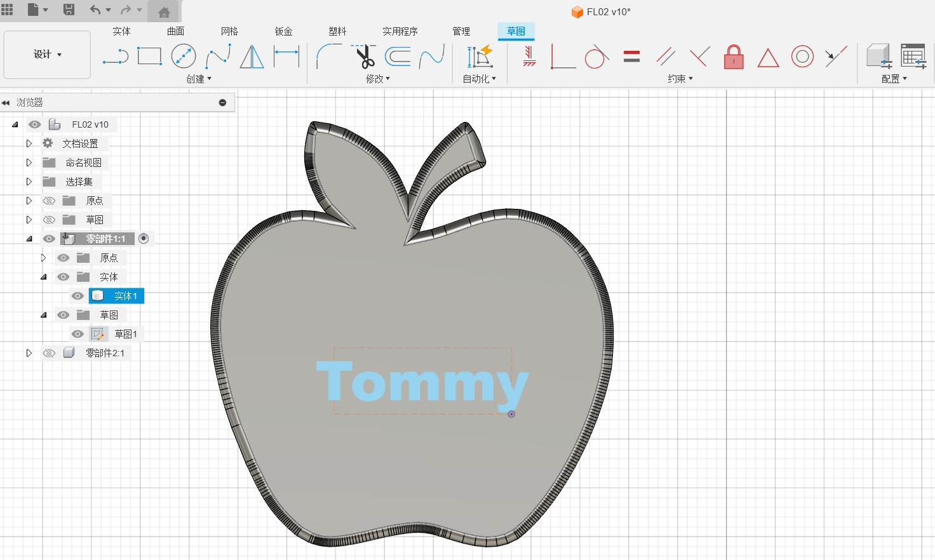Open the 自动化 dropdown menu
The height and width of the screenshot is (560, 935).
pos(480,79)
